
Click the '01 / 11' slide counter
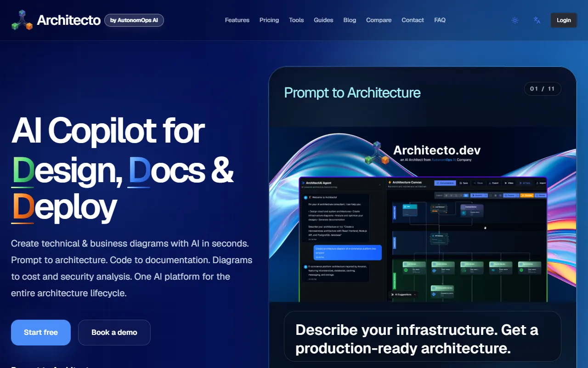(x=543, y=89)
